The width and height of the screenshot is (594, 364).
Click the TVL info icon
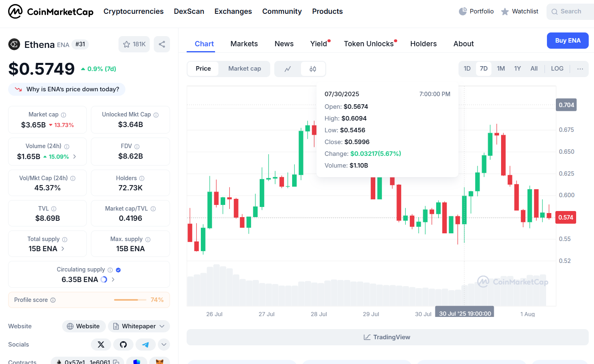click(x=54, y=209)
